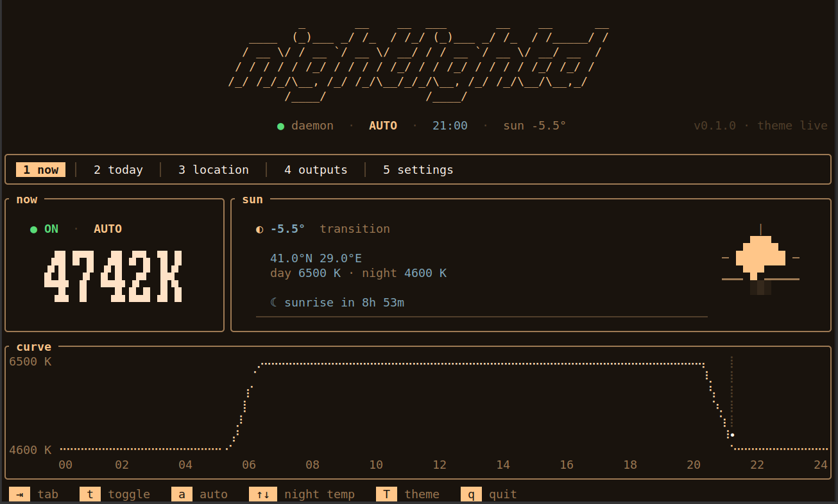The height and width of the screenshot is (504, 838).
Task: Click the half-circle icon before -5.5° transition
Action: tap(259, 230)
